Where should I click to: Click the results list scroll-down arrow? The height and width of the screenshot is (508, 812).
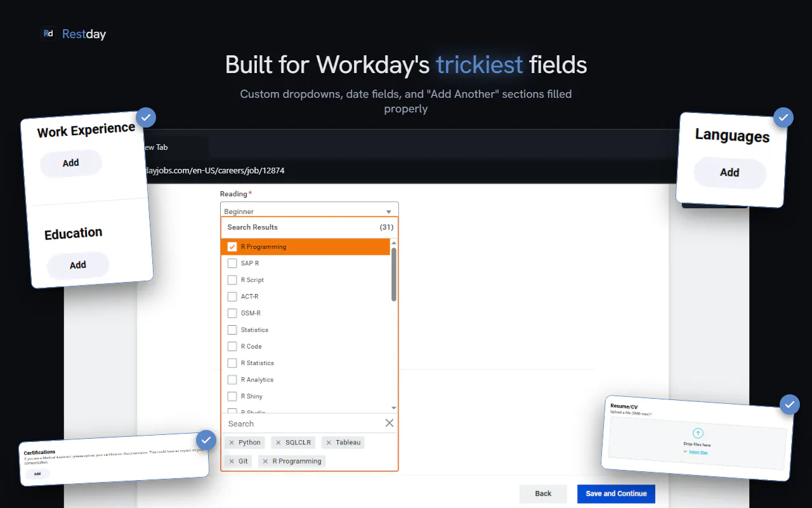click(x=394, y=408)
